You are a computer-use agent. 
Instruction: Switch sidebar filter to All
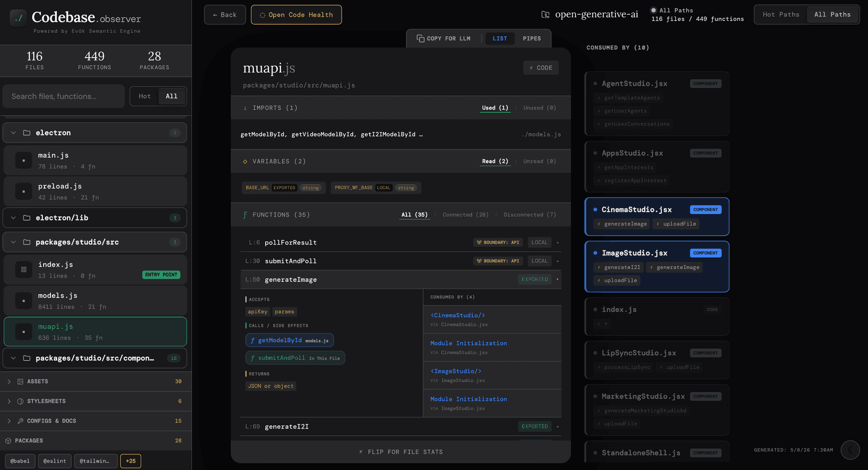172,96
